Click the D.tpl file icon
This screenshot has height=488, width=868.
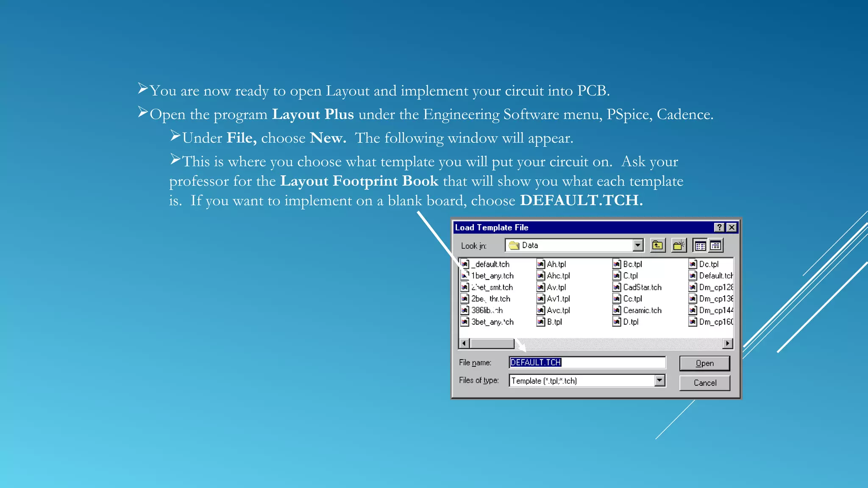pyautogui.click(x=617, y=322)
